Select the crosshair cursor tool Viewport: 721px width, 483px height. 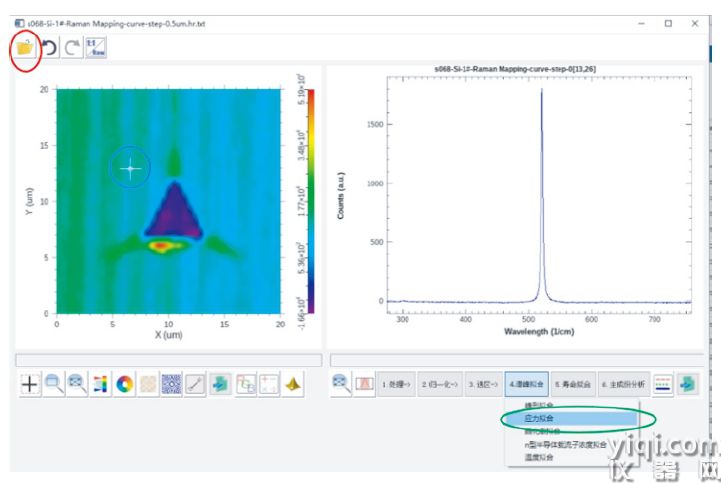tap(30, 384)
